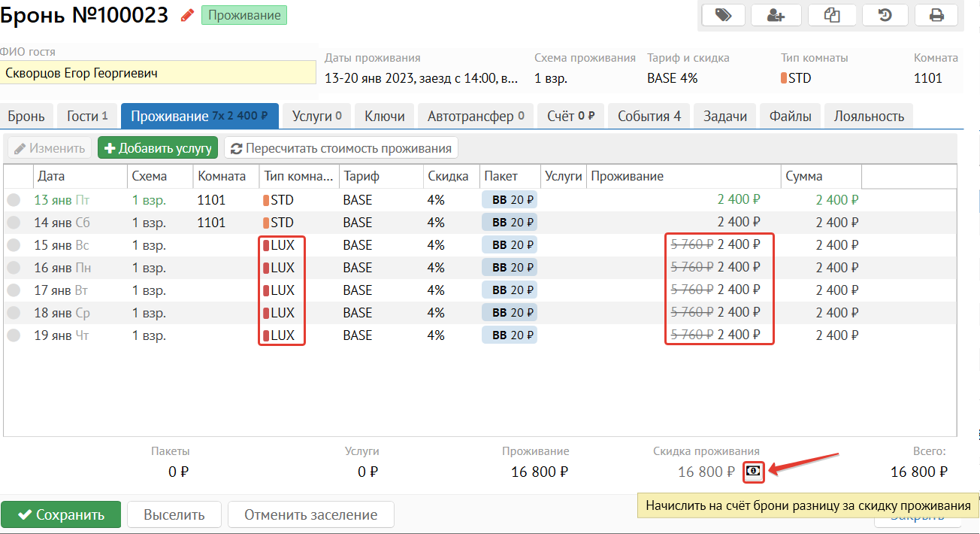Click the red pencil edit icon
Image resolution: width=980 pixels, height=534 pixels.
pos(187,16)
